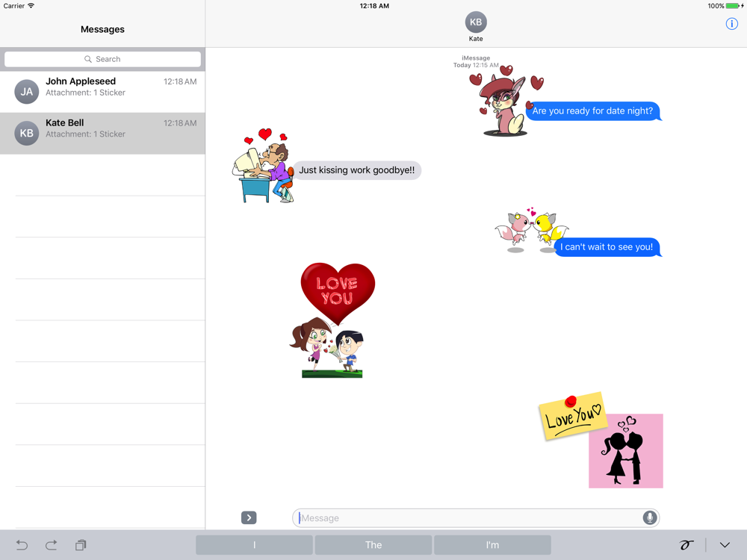
Task: Expand the apps arrow beside message field
Action: pos(249,517)
